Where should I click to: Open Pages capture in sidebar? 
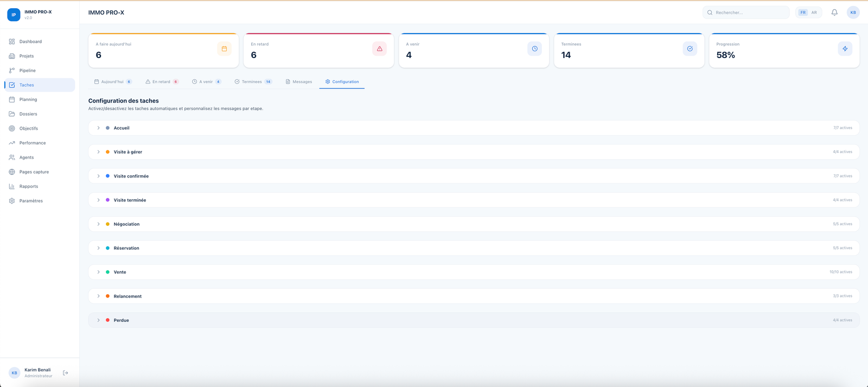click(39, 172)
